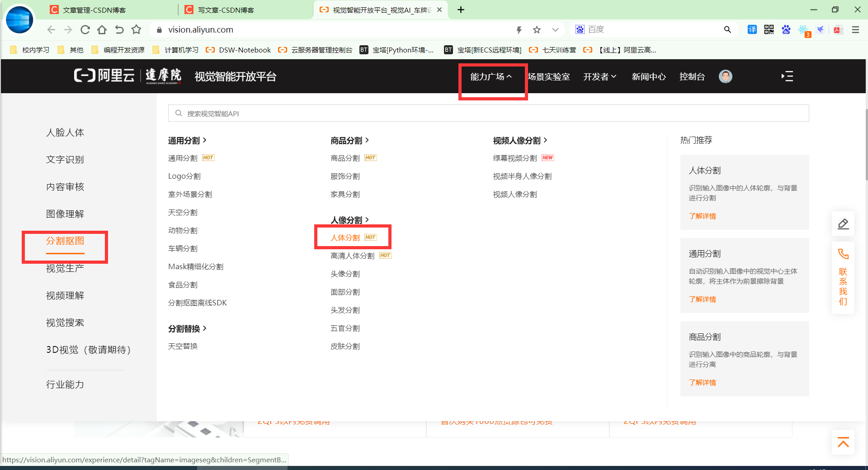Click the Aliyun logo in header
Viewport: 868px width, 470px height.
pos(104,76)
